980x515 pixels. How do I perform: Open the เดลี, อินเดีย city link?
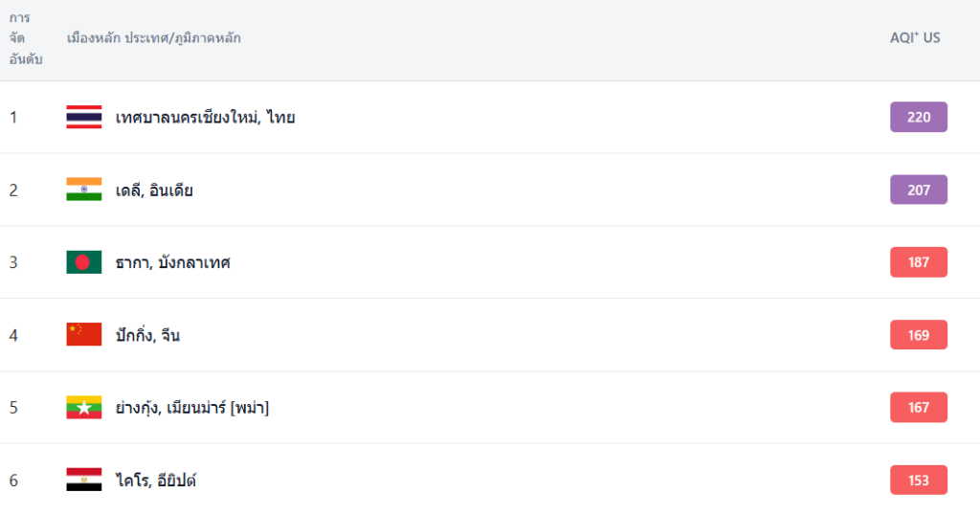pyautogui.click(x=154, y=190)
